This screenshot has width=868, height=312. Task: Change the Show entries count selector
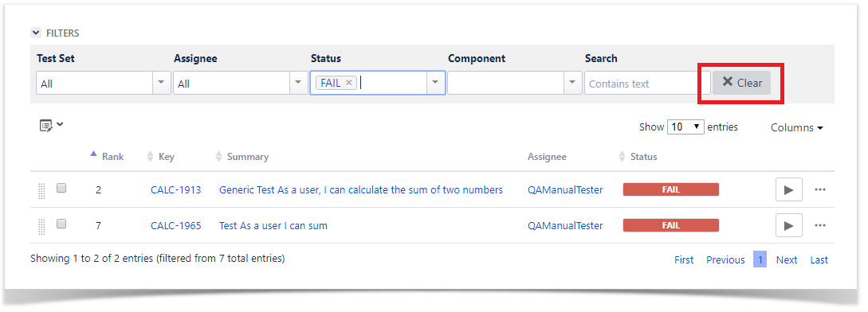[x=685, y=127]
